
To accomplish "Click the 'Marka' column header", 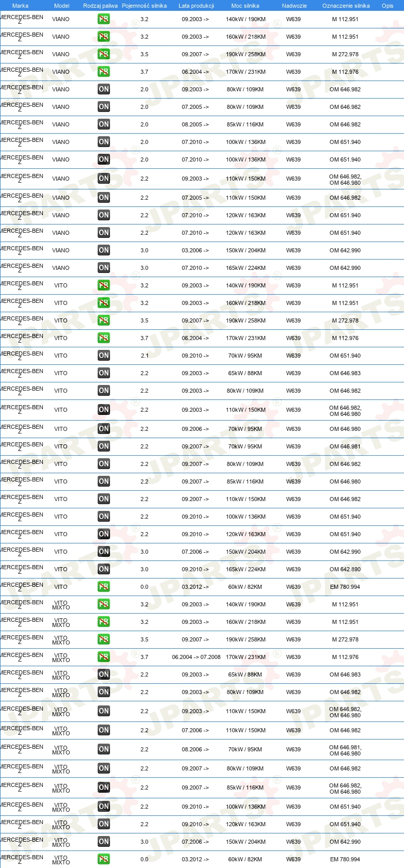I will 20,6.
